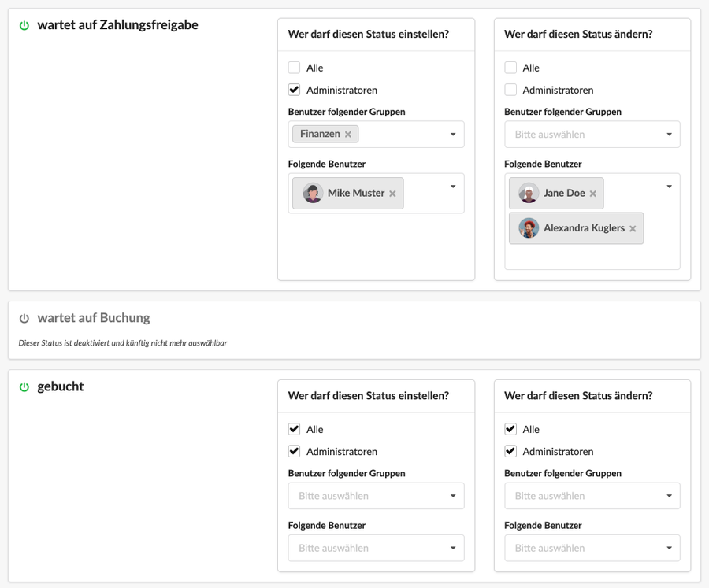
Task: Remove Mike Muster from allowed users
Action: (392, 194)
